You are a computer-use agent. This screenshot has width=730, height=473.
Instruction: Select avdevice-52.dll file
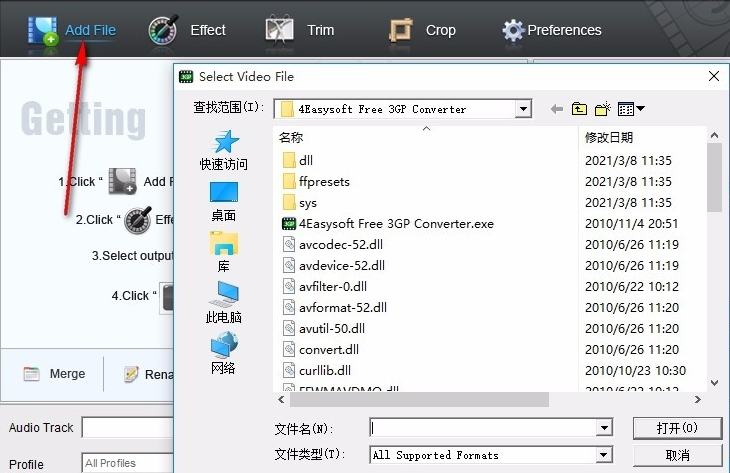click(334, 265)
